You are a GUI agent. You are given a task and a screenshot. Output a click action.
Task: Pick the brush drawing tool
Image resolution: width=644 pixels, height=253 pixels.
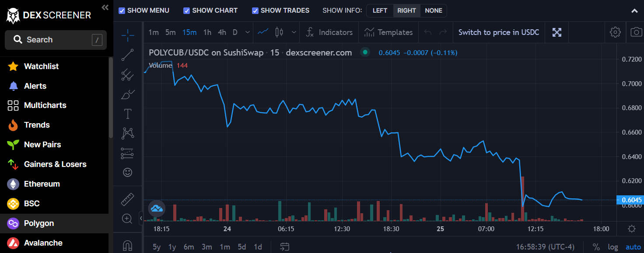coord(127,94)
